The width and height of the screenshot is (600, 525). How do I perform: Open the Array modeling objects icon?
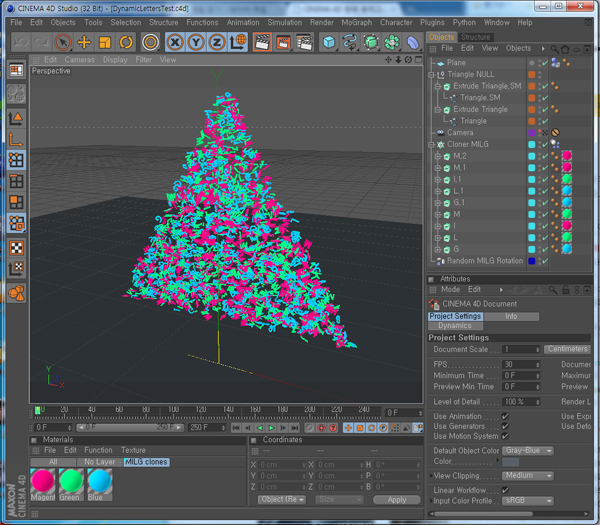point(391,42)
